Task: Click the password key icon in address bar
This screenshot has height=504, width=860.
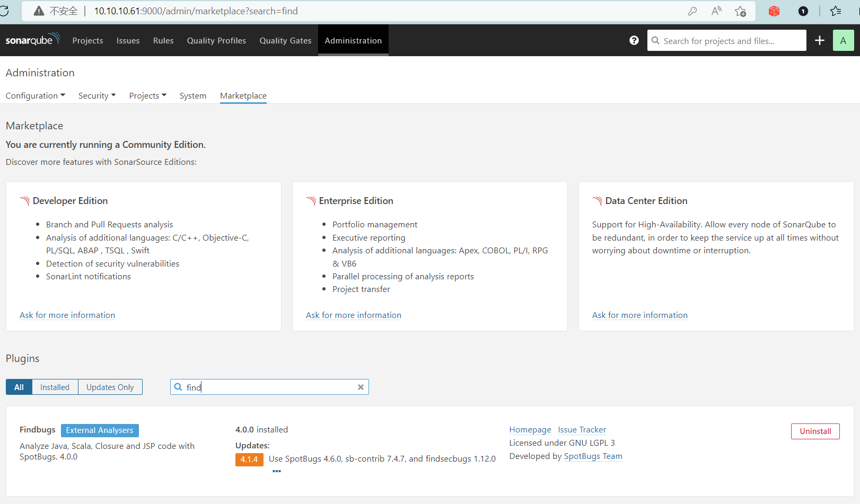Action: coord(692,11)
